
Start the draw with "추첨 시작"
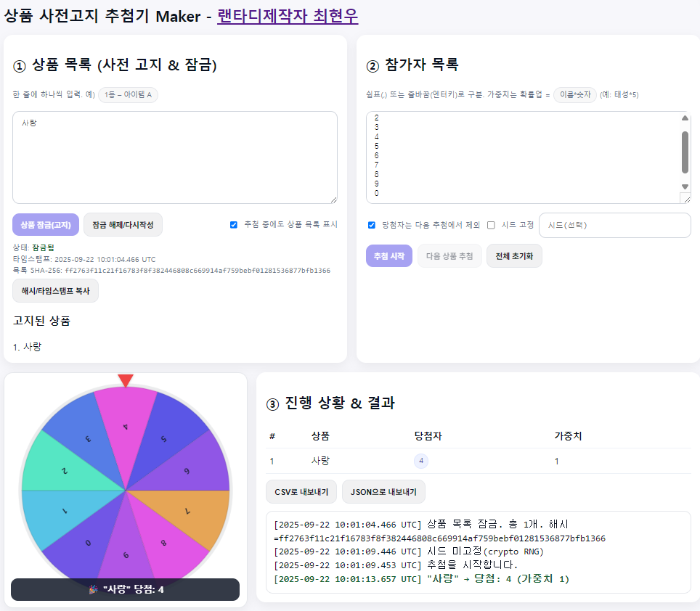pos(389,256)
